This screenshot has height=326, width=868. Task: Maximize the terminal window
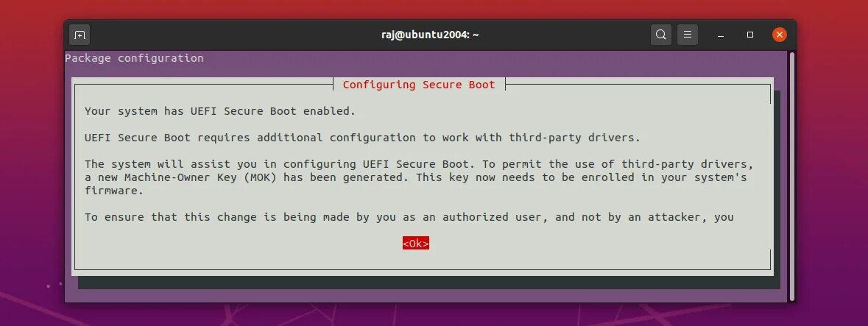[750, 35]
